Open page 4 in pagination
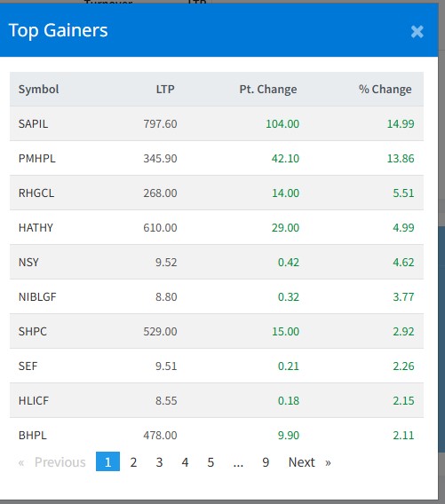 coord(185,462)
